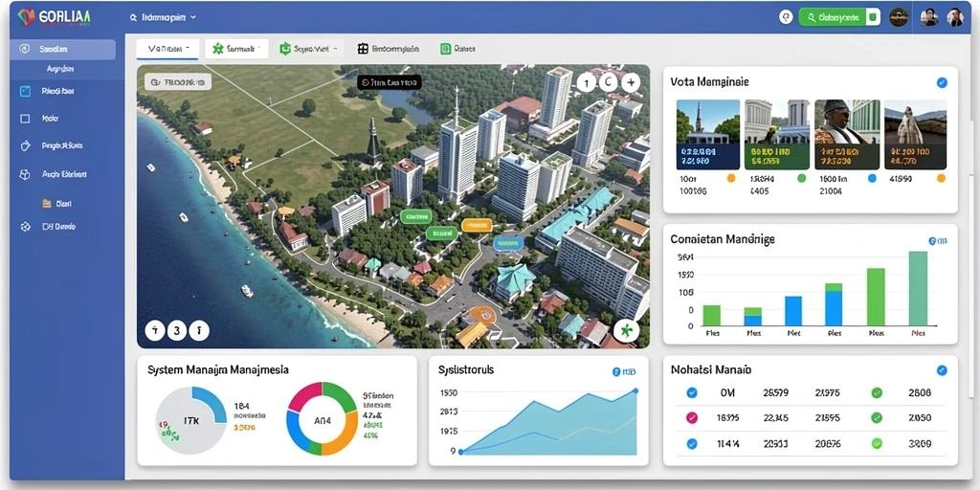This screenshot has height=490, width=980.
Task: Open the sidebar sub-item under highlighted entry
Action: [x=60, y=69]
